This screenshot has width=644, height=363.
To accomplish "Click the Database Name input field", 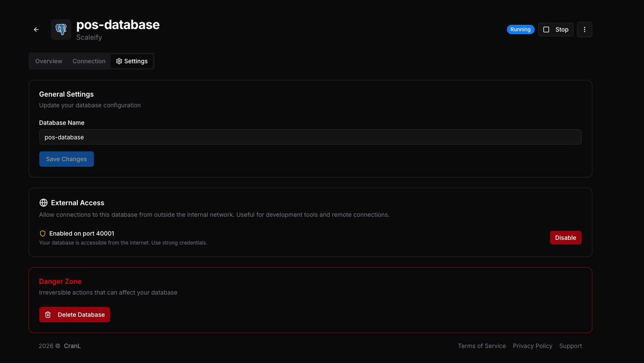I will pos(310,137).
